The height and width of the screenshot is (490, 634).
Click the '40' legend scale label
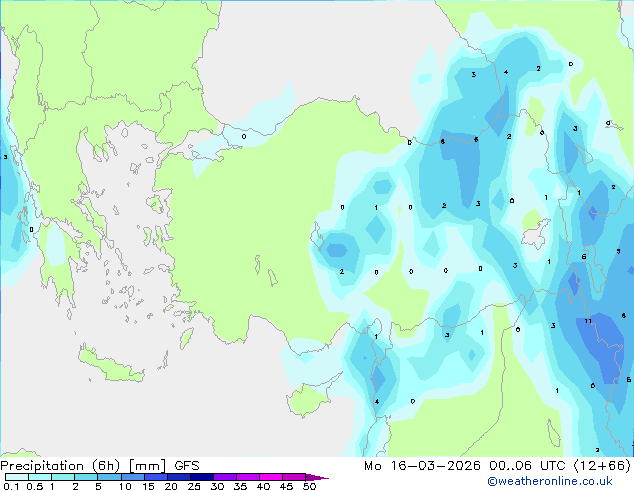263,486
